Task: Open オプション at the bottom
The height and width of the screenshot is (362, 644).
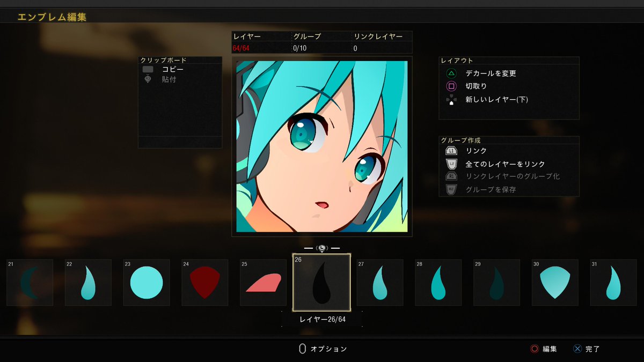Action: pos(329,349)
